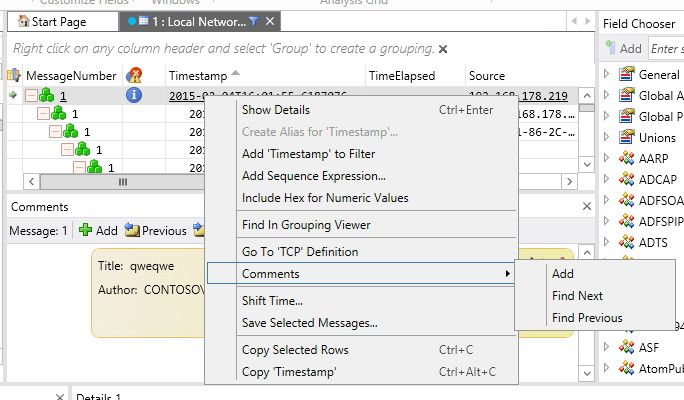
Task: Click the Previous comment icon in Comments toolbar
Action: pyautogui.click(x=132, y=230)
